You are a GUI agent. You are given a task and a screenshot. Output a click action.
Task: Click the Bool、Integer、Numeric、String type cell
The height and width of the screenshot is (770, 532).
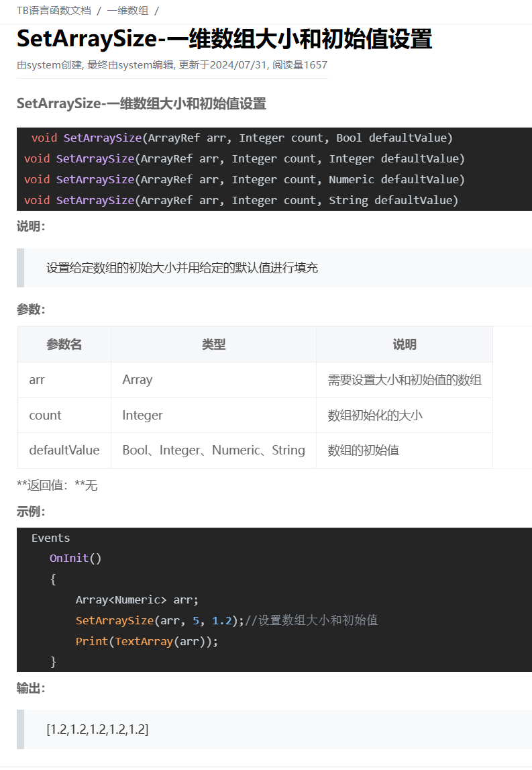(213, 450)
